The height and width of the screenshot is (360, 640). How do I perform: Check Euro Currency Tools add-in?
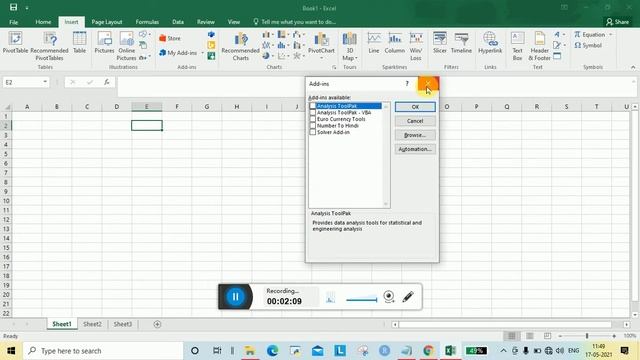(x=313, y=119)
